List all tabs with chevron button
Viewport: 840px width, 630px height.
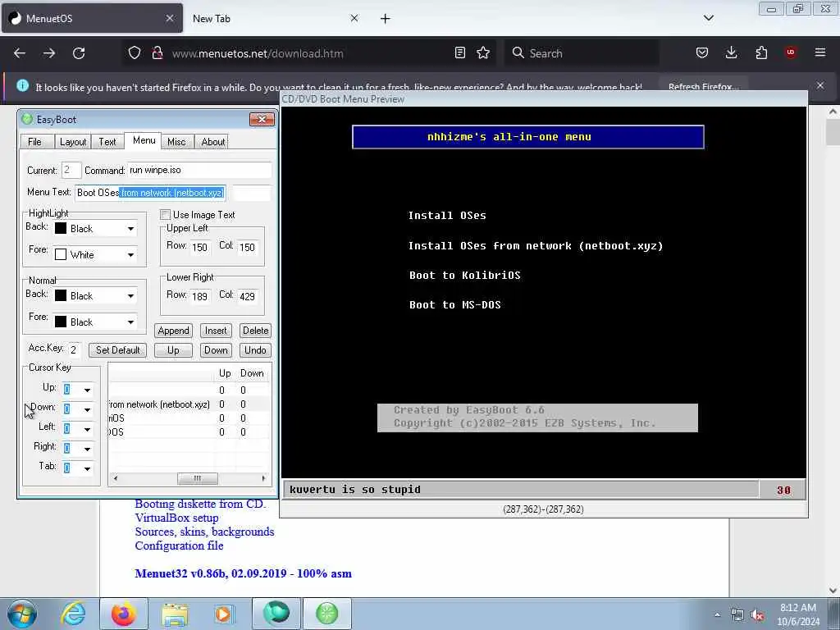(708, 18)
